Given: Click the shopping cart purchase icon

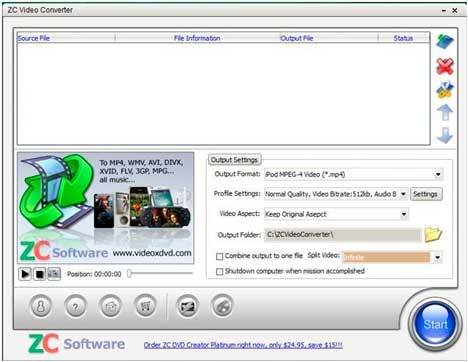Looking at the screenshot, I should (x=145, y=306).
